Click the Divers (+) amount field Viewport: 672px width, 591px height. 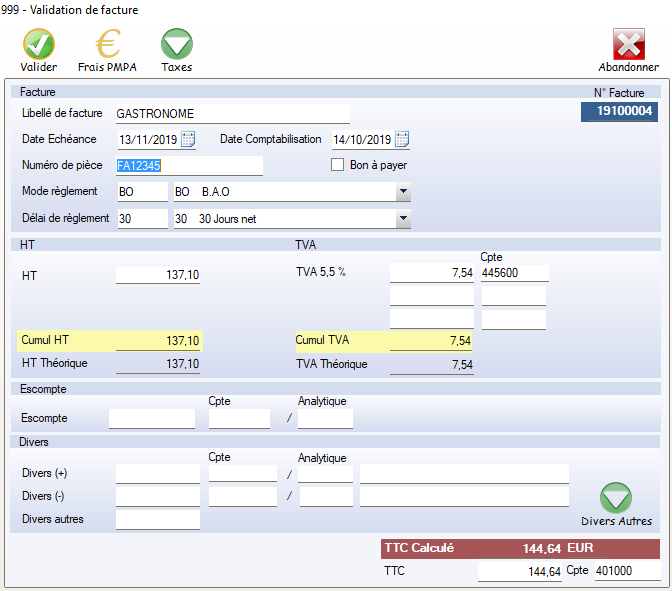[x=158, y=473]
